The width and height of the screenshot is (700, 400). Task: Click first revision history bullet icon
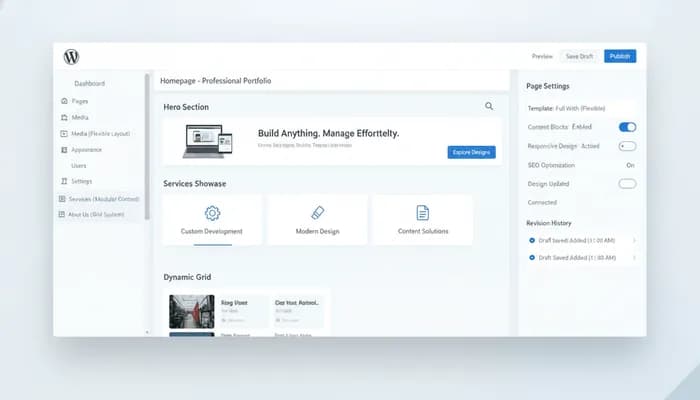pos(532,240)
